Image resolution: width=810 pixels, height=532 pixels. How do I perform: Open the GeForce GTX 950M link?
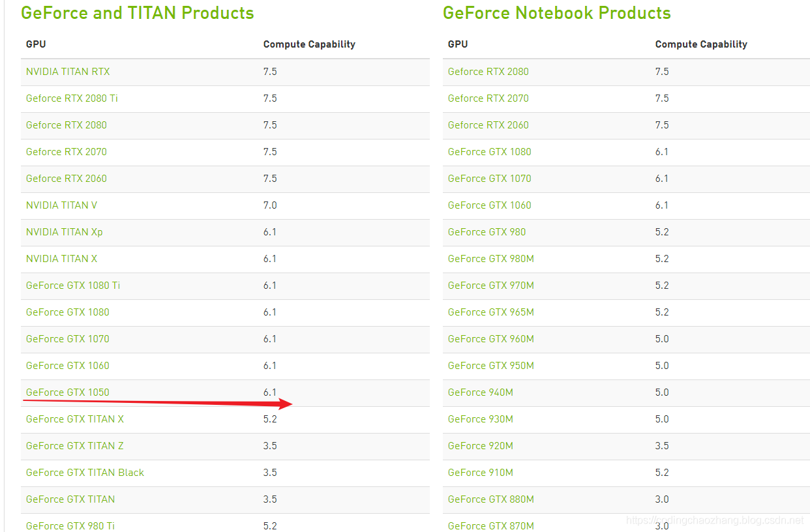pos(490,366)
